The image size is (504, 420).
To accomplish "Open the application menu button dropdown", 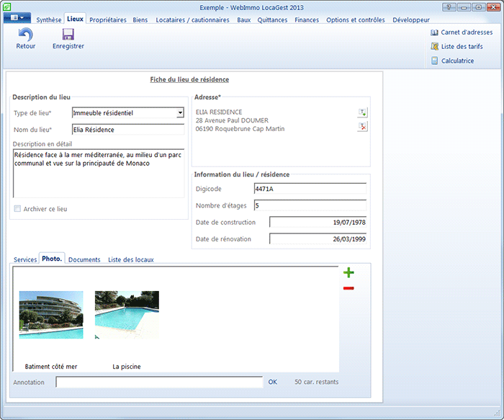I will click(x=17, y=17).
